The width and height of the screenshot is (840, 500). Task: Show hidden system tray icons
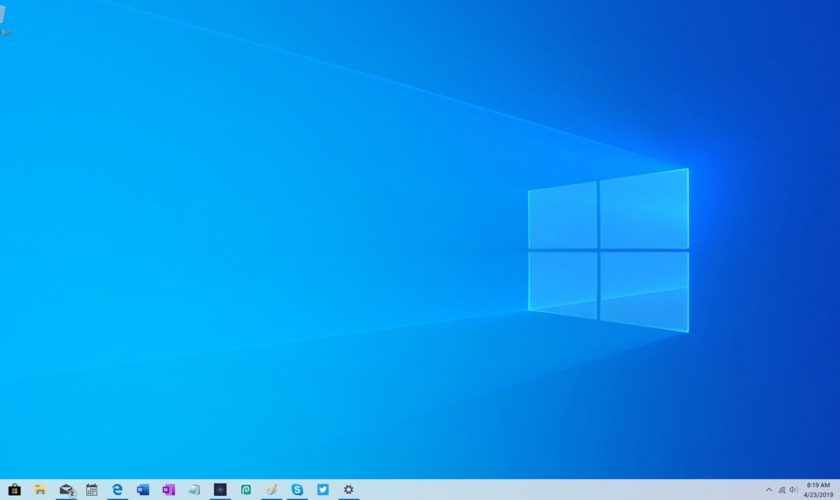coord(769,490)
